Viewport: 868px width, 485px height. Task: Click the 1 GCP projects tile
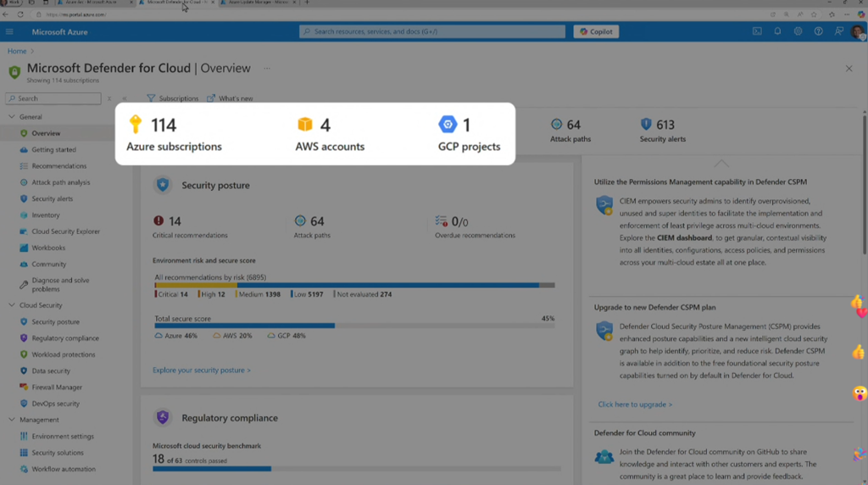pyautogui.click(x=469, y=134)
